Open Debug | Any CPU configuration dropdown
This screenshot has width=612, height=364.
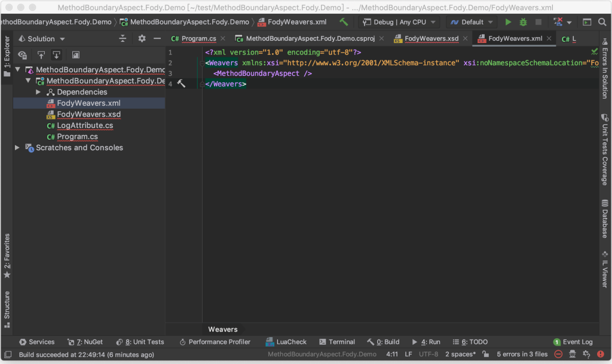point(399,22)
